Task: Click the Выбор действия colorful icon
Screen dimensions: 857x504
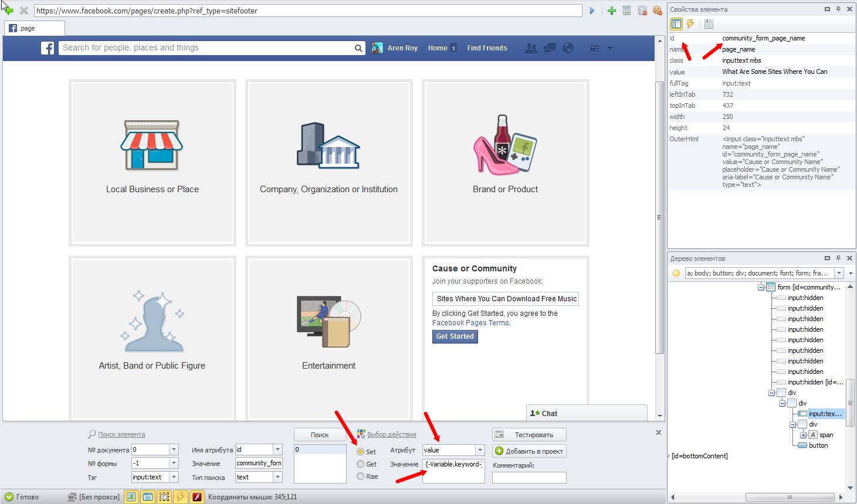Action: 361,434
